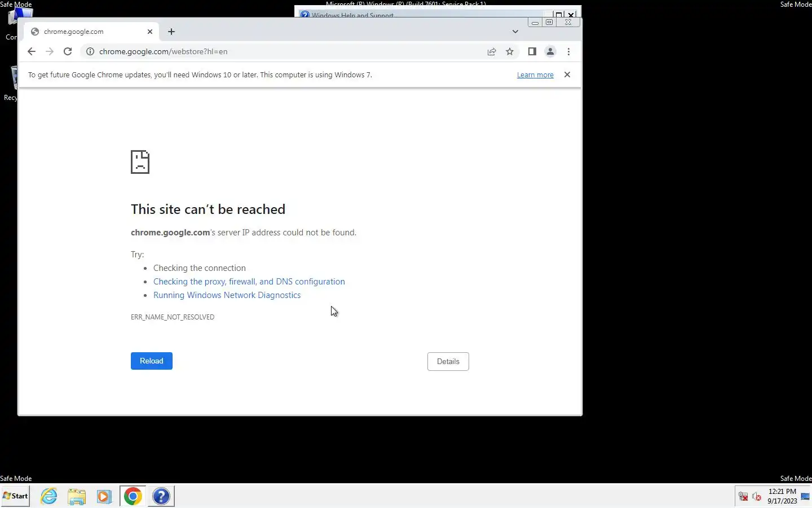Close the Chrome window
Screen dimensions: 812x508
coord(568,23)
